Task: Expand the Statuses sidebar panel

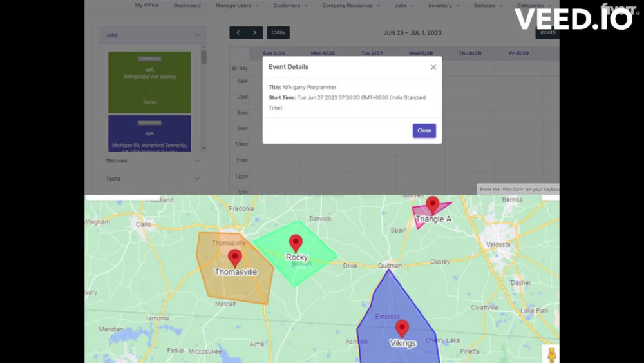Action: click(153, 161)
